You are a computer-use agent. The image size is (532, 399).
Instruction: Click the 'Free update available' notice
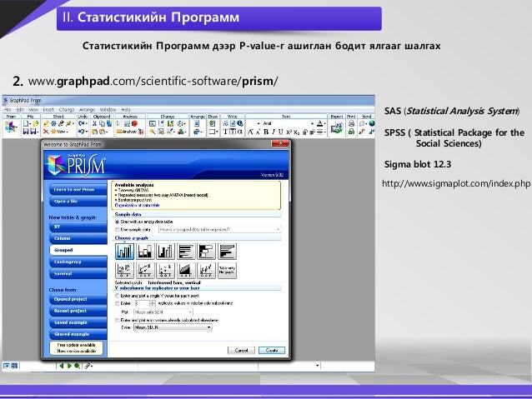tap(77, 348)
